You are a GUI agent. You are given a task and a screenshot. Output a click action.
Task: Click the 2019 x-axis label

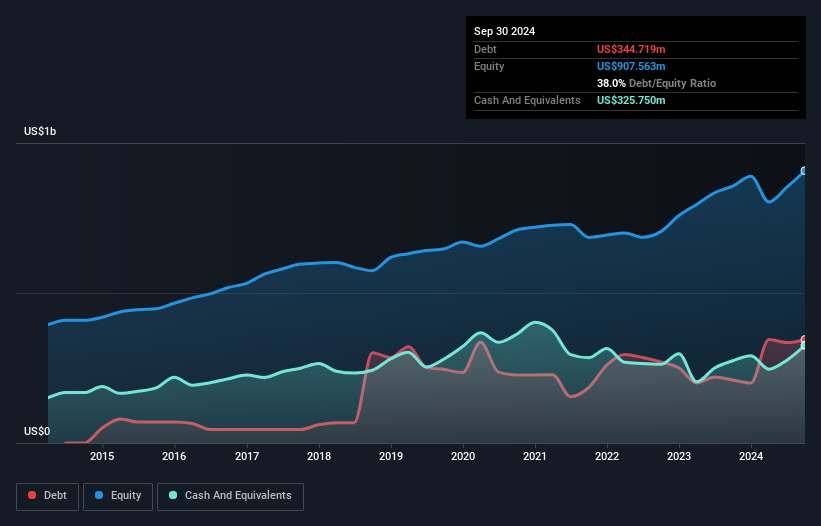(391, 456)
